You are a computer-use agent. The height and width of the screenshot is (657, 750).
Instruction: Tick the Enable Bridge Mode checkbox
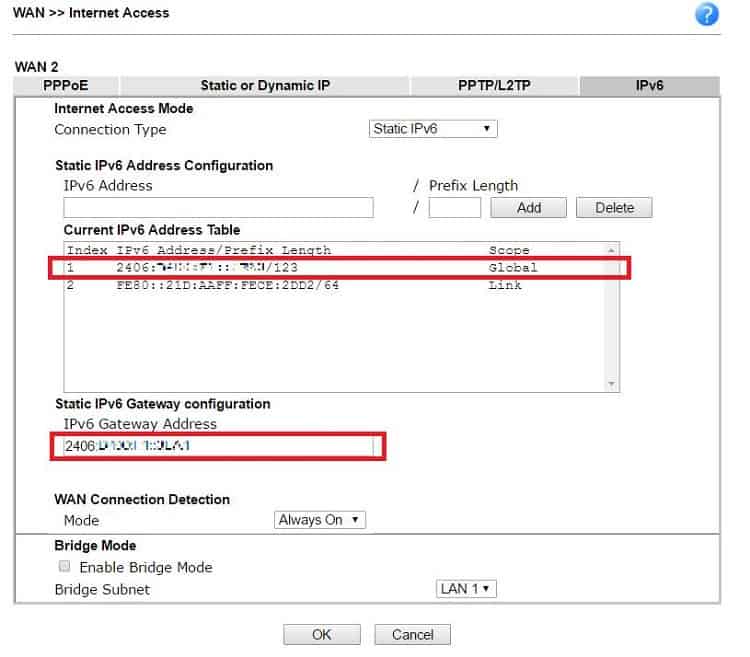(x=64, y=566)
